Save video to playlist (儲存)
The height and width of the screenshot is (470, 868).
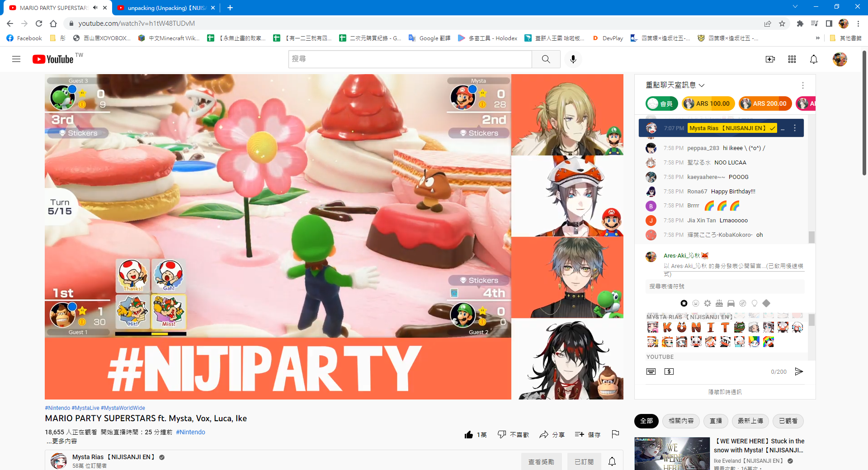(x=588, y=435)
